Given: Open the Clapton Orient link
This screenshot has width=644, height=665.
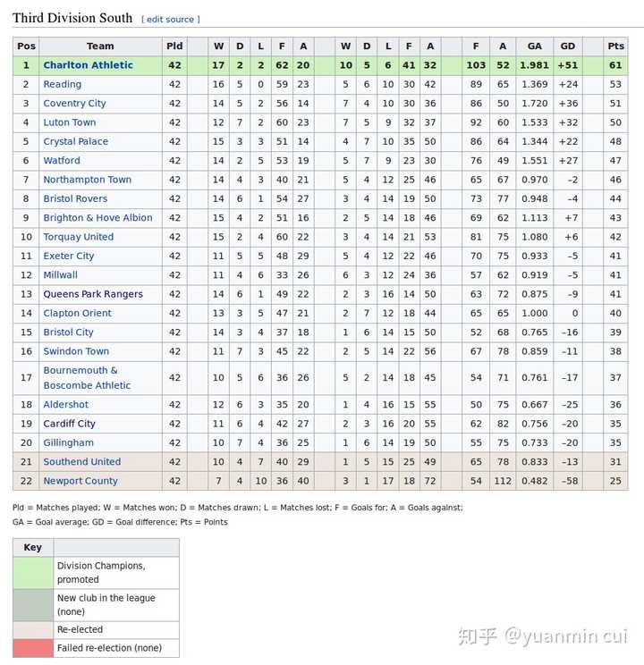Looking at the screenshot, I should click(77, 314).
